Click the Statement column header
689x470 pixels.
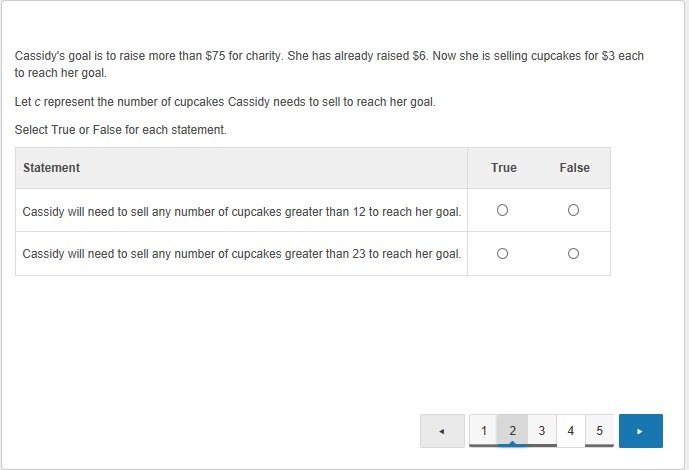(52, 168)
